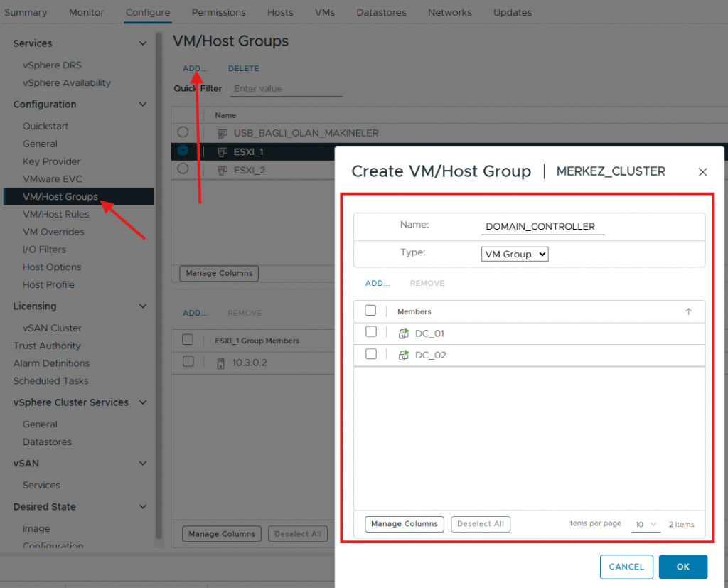Collapse the Desired State section chevron
This screenshot has height=588, width=728.
(x=143, y=507)
